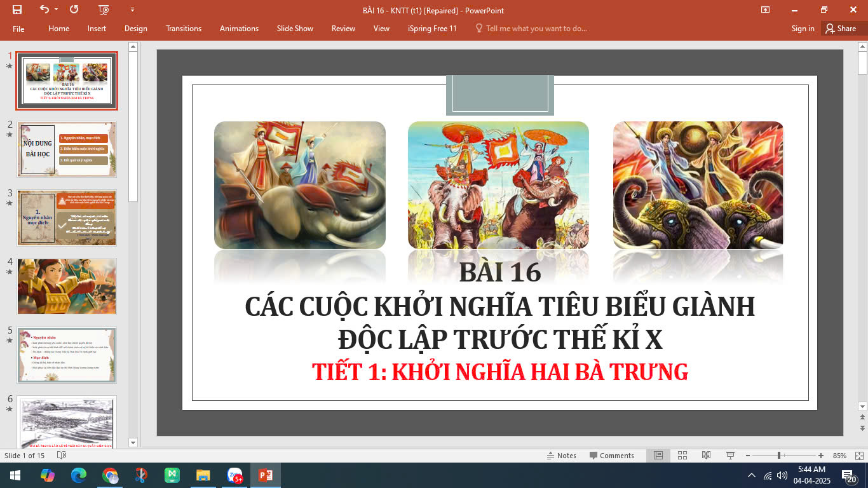
Task: Expand Customize Quick Access Toolbar dropdown
Action: click(x=132, y=10)
